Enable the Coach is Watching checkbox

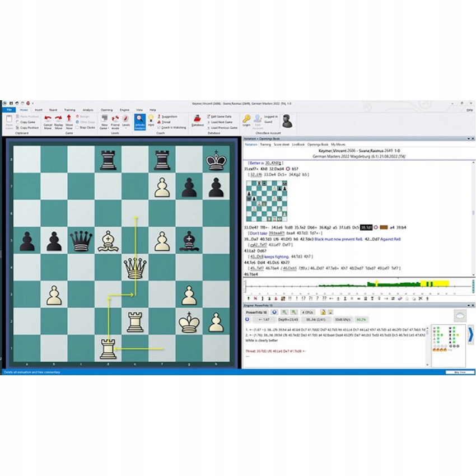(x=158, y=127)
